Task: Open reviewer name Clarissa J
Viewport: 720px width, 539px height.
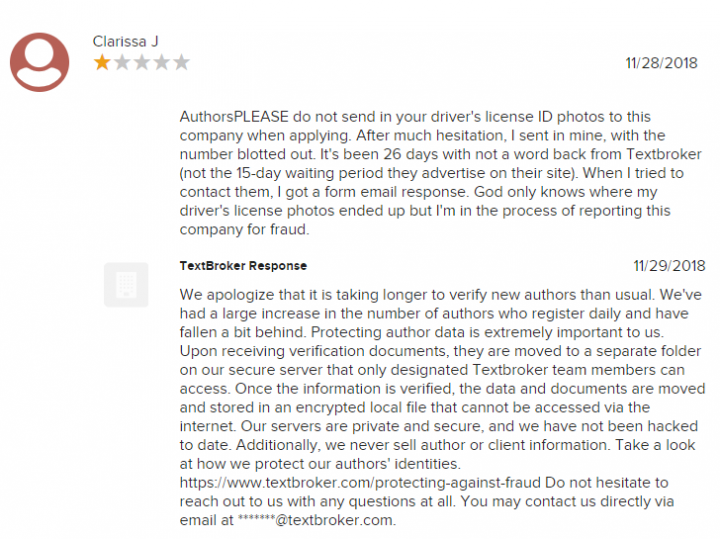Action: (123, 41)
